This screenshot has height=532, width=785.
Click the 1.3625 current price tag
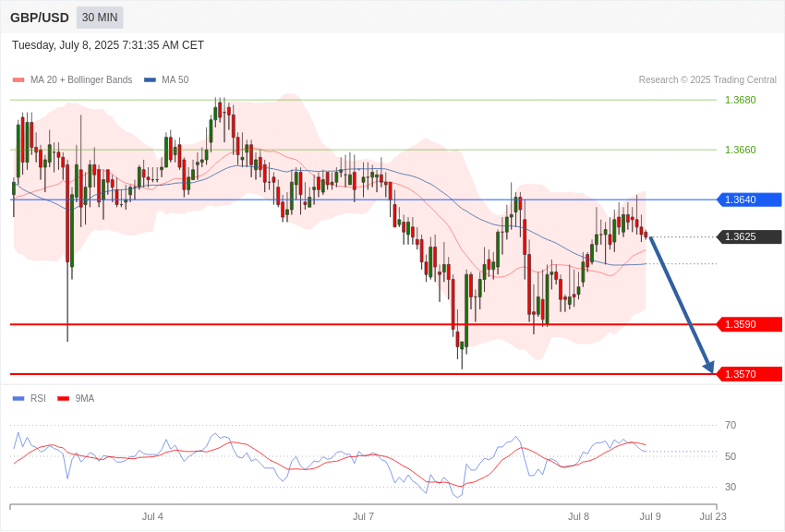tap(749, 236)
